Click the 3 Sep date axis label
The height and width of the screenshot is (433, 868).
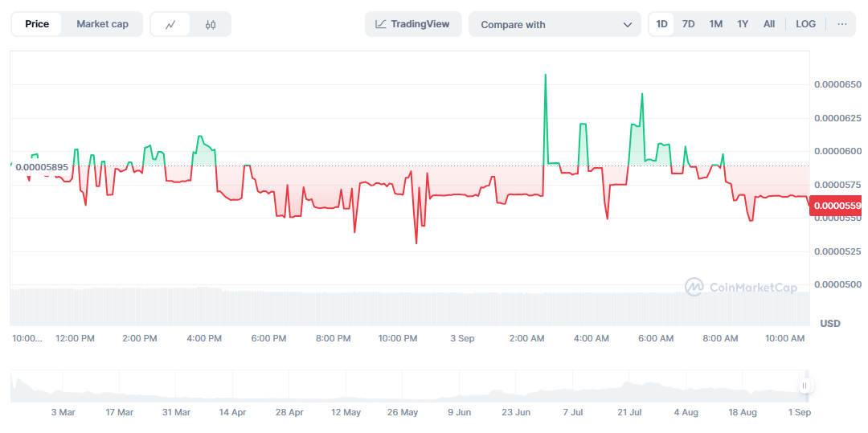point(462,338)
